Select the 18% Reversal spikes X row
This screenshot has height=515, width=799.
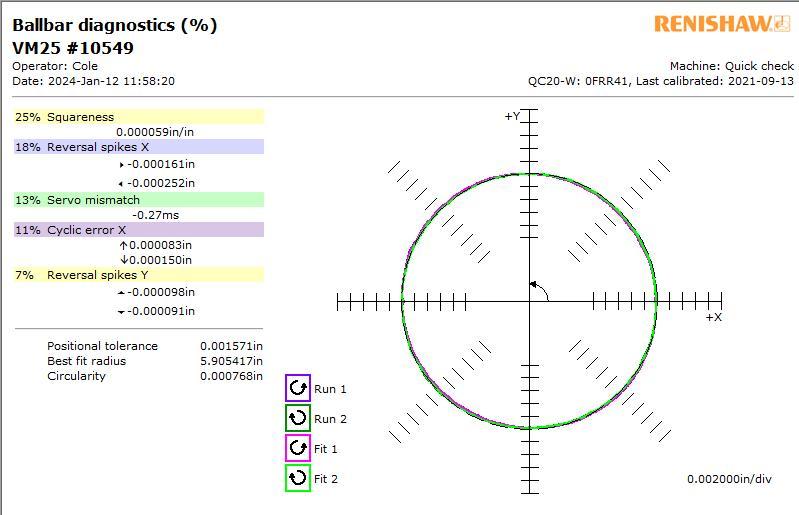click(138, 147)
